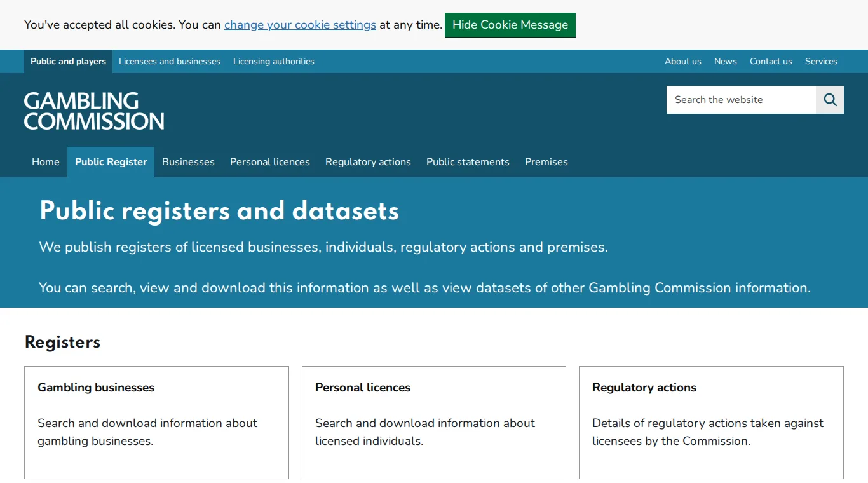This screenshot has height=483, width=868.
Task: Open Premises in the navigation bar
Action: point(546,162)
